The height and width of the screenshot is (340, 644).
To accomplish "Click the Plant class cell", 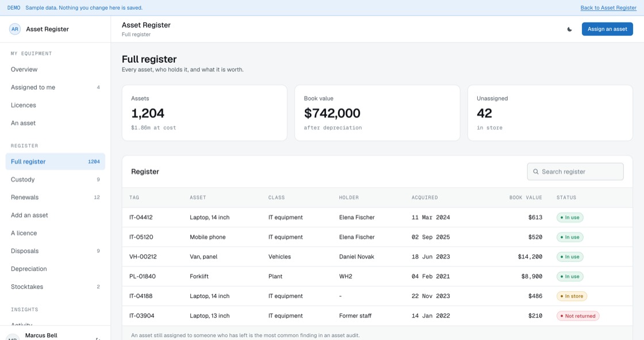I will (275, 276).
